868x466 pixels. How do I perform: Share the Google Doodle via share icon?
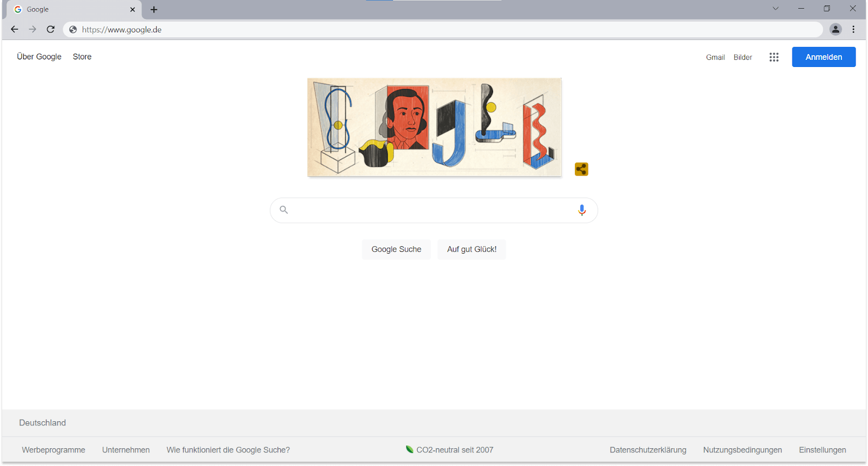click(x=581, y=170)
